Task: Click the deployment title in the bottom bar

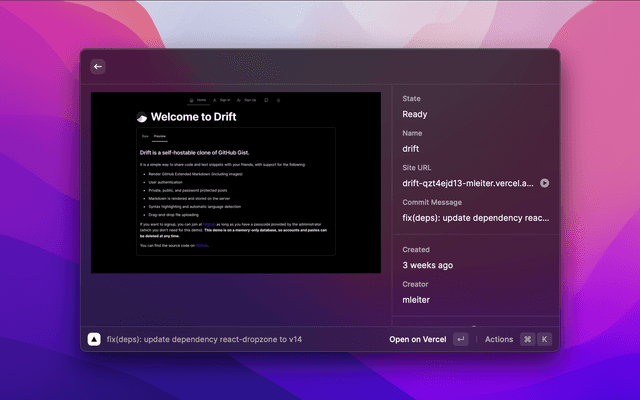Action: tap(204, 339)
